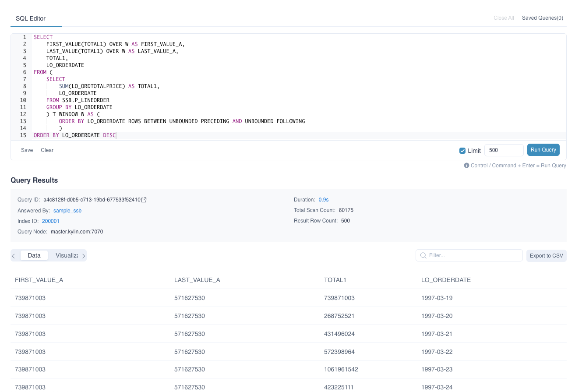Clear the SQL editor content
This screenshot has width=575, height=392.
pyautogui.click(x=47, y=150)
